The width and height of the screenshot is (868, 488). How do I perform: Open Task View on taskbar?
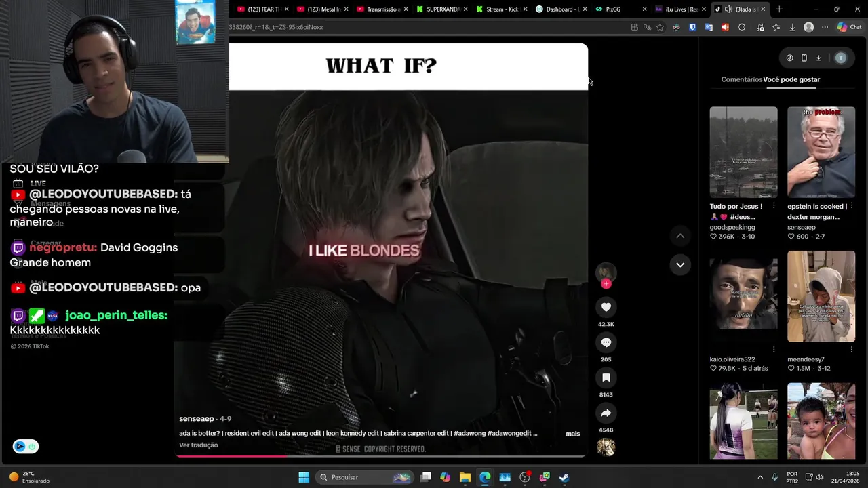coord(425,477)
